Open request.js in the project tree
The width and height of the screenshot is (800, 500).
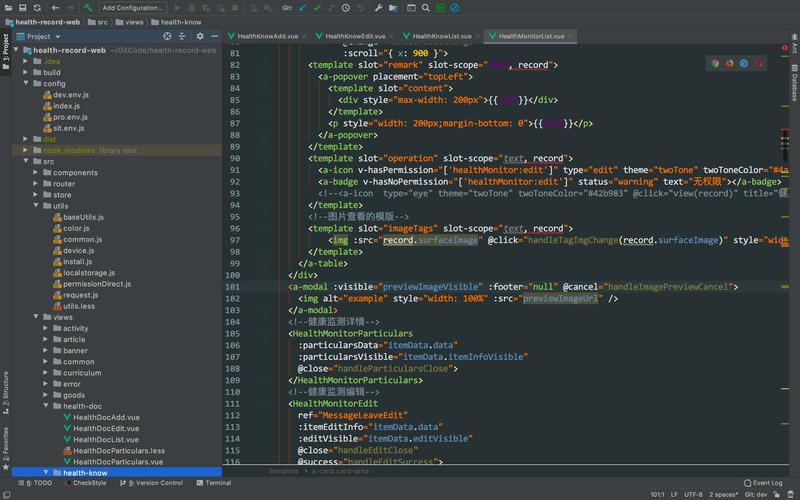[80, 295]
